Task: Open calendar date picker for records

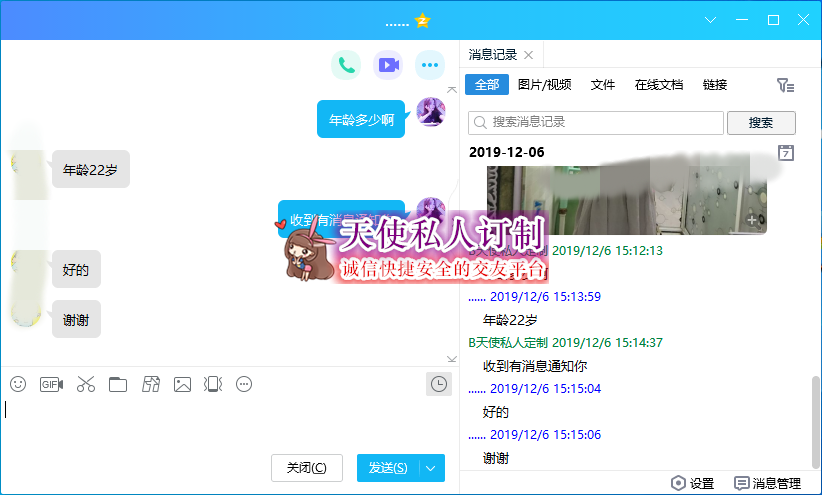Action: pyautogui.click(x=786, y=153)
